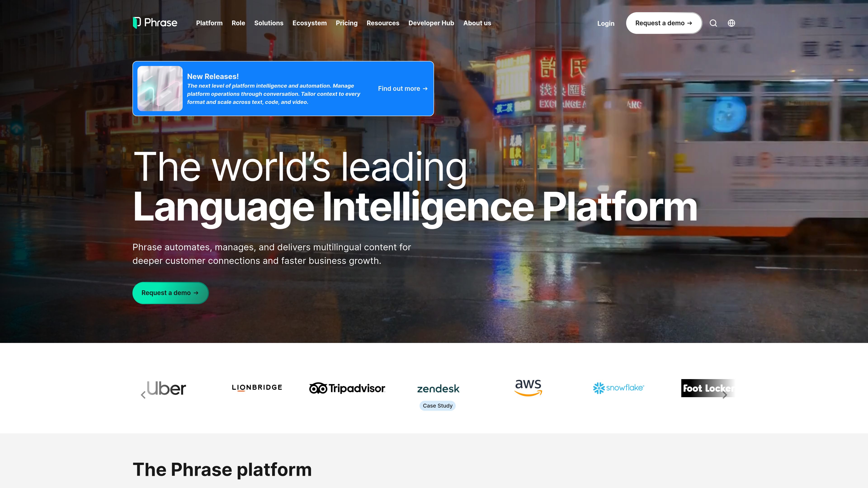This screenshot has width=868, height=488.
Task: Click the Snowflake logo
Action: (618, 388)
